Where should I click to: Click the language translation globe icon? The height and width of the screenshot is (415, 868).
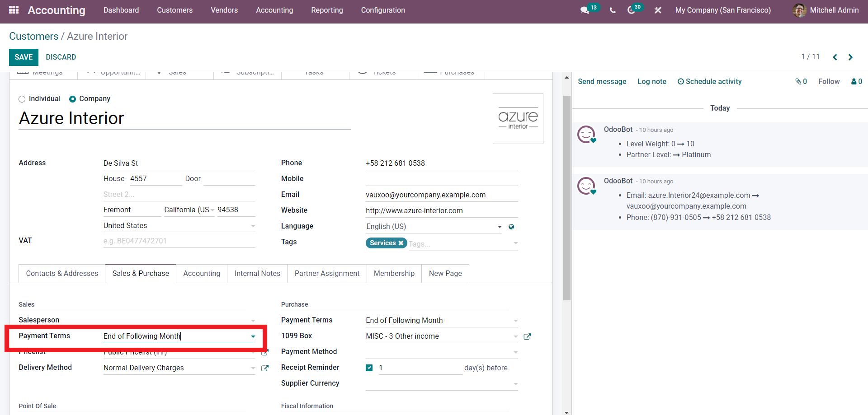tap(511, 227)
